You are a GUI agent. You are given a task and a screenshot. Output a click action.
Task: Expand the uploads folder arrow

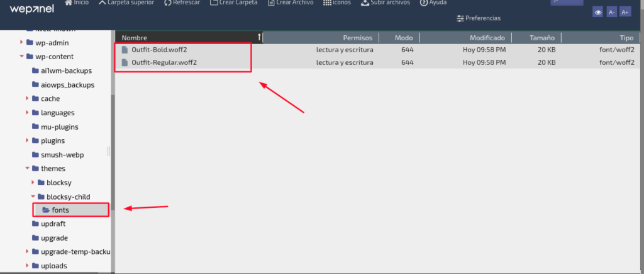(27, 265)
